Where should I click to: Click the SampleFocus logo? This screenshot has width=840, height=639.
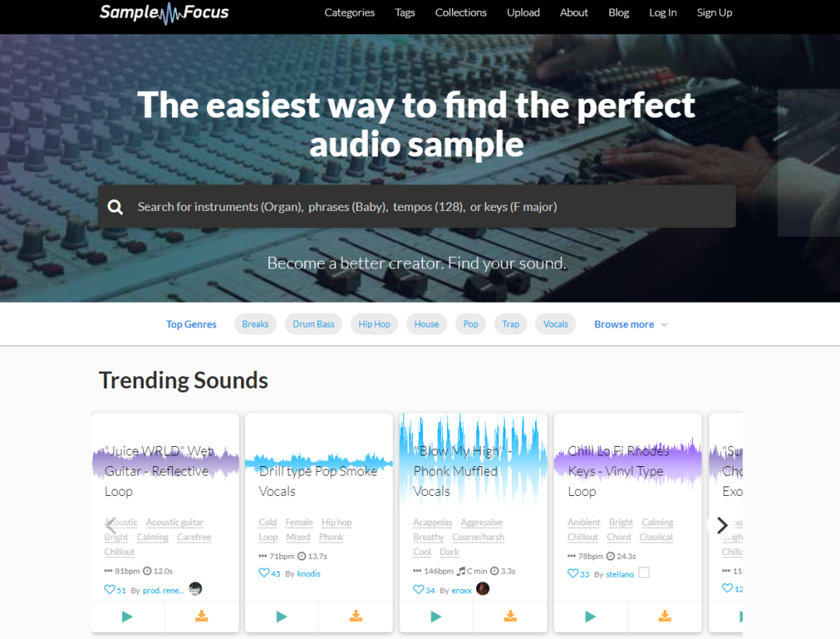point(164,12)
